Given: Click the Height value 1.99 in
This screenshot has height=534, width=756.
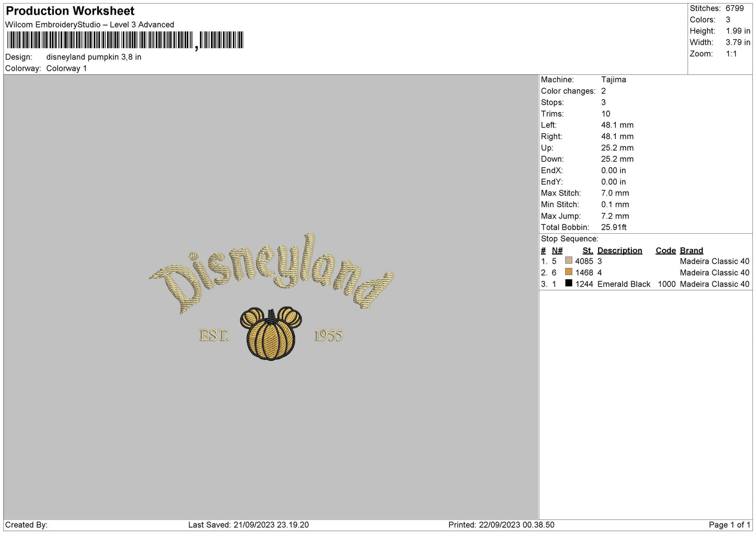Looking at the screenshot, I should pos(738,31).
